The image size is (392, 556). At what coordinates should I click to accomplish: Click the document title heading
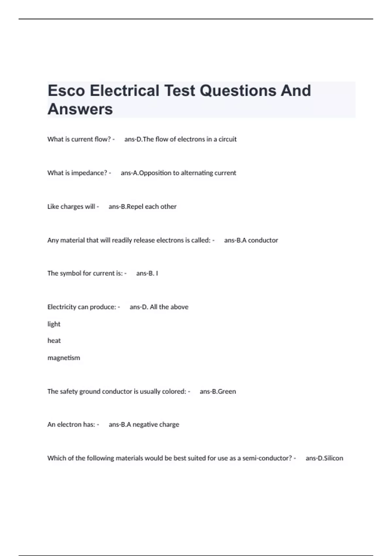[x=179, y=99]
